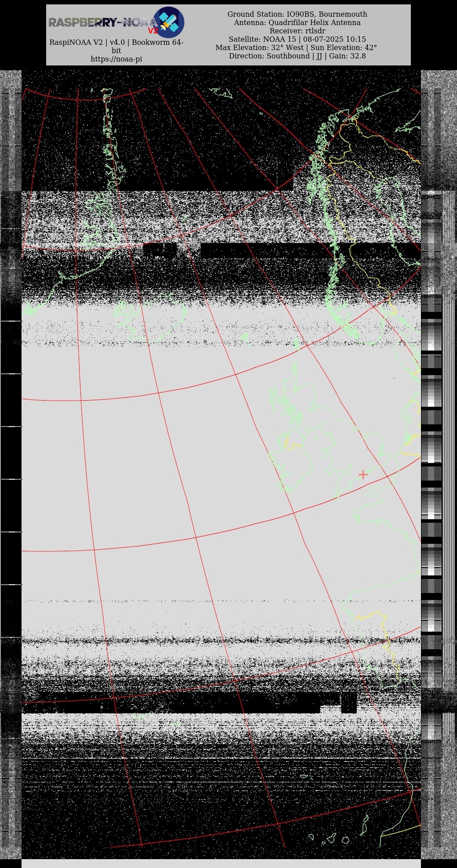Click the red ground station crosshair marker
Image resolution: width=457 pixels, height=868 pixels.
[363, 474]
